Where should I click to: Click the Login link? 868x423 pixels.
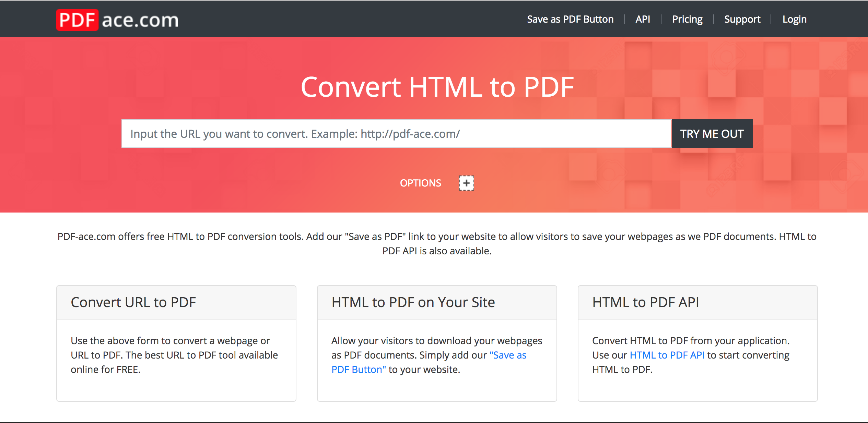(x=794, y=19)
